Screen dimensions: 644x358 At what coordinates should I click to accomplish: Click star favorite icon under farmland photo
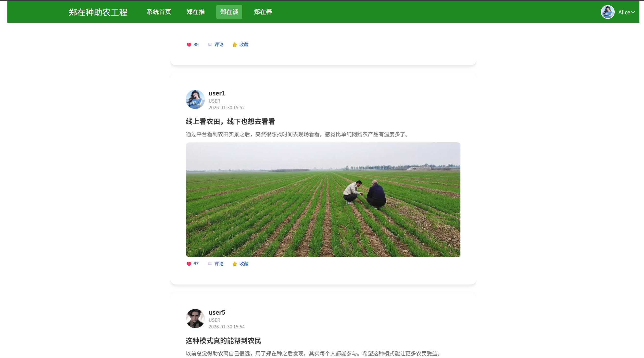[x=235, y=264]
